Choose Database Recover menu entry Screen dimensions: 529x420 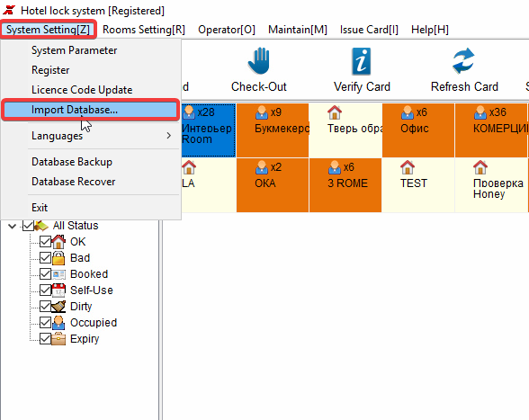point(90,182)
